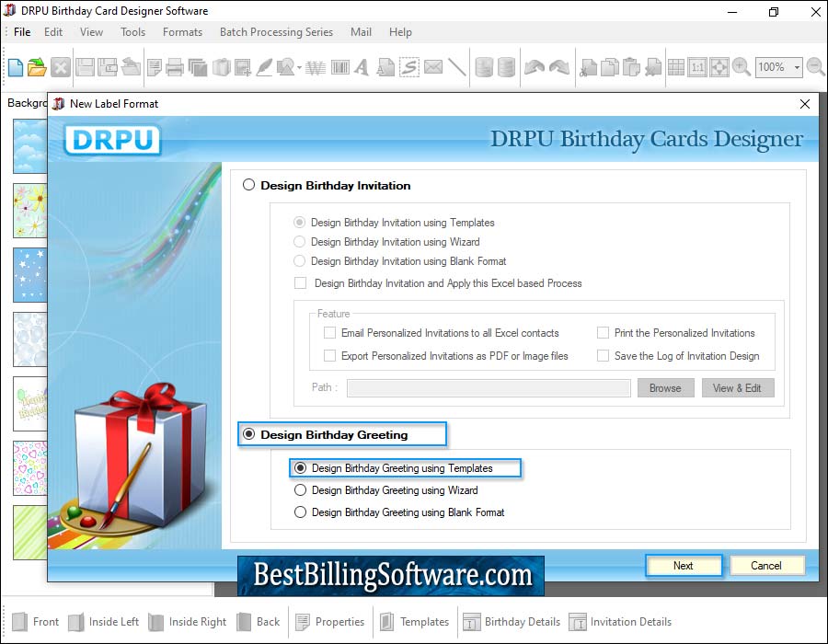The image size is (828, 644).
Task: Click the View & Edit button
Action: coord(737,388)
